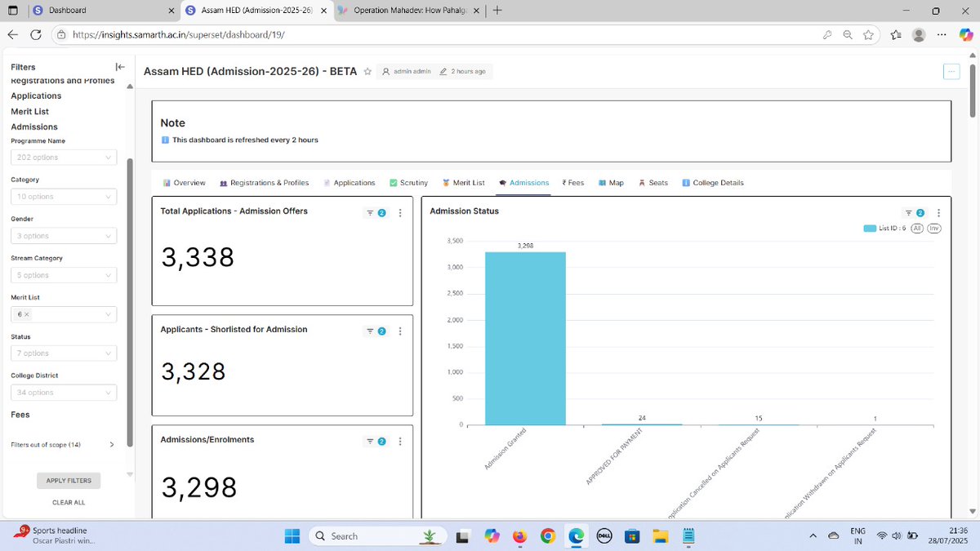
Task: Open browser zoom magnifier icon
Action: coord(847,34)
